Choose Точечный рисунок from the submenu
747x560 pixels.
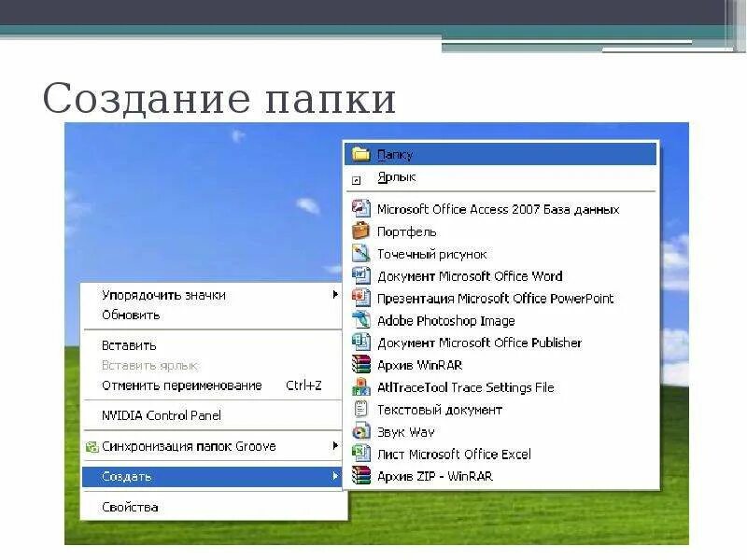(500, 254)
